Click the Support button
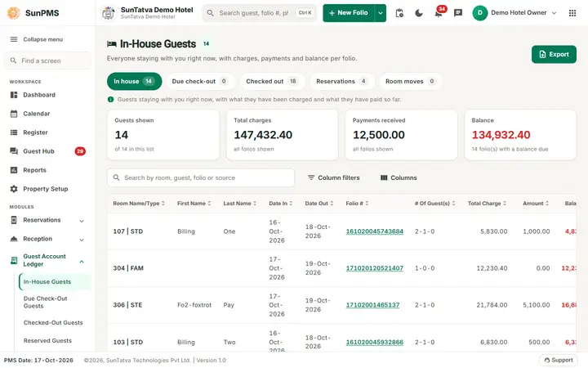The image size is (588, 368). point(558,360)
